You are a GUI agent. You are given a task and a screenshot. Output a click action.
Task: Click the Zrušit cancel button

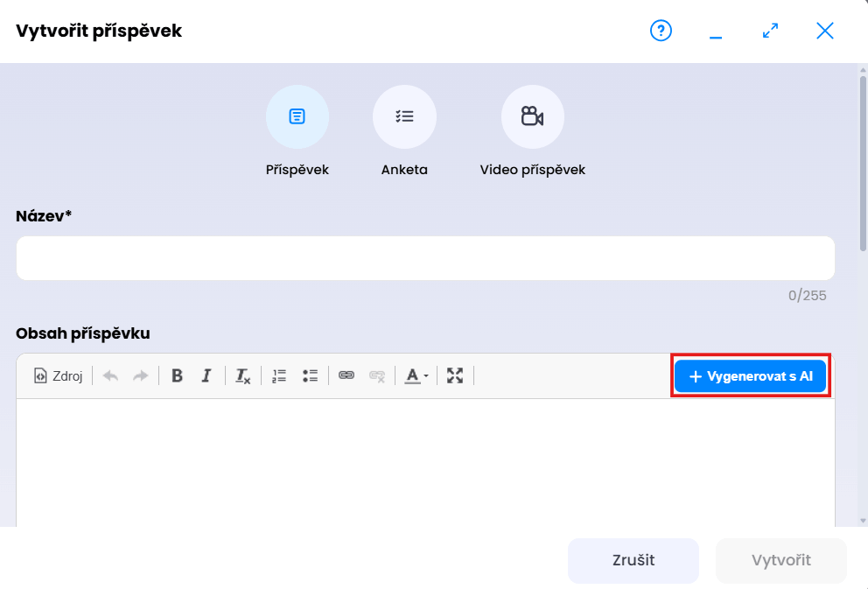coord(633,561)
